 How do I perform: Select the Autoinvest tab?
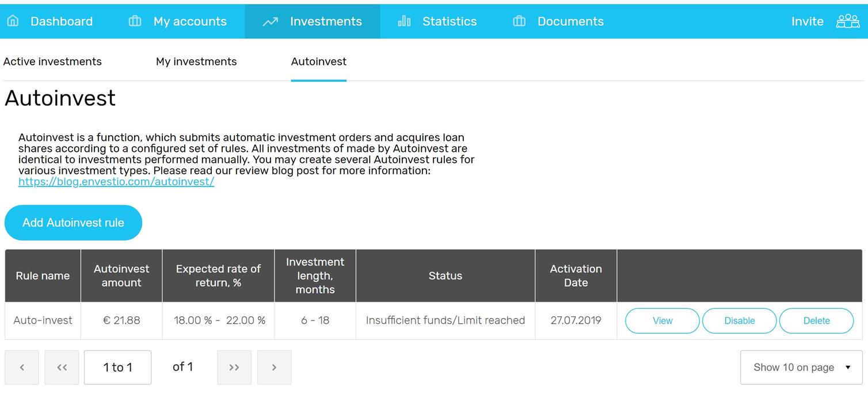[x=318, y=62]
